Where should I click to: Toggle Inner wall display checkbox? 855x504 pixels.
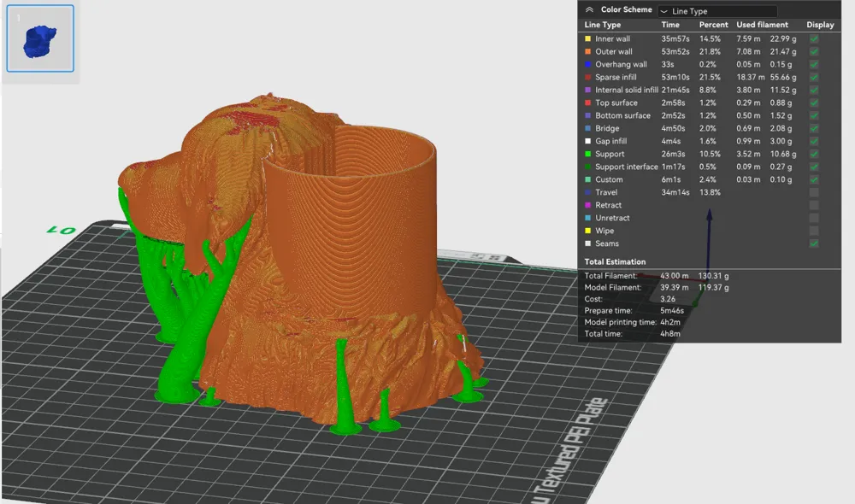(814, 38)
